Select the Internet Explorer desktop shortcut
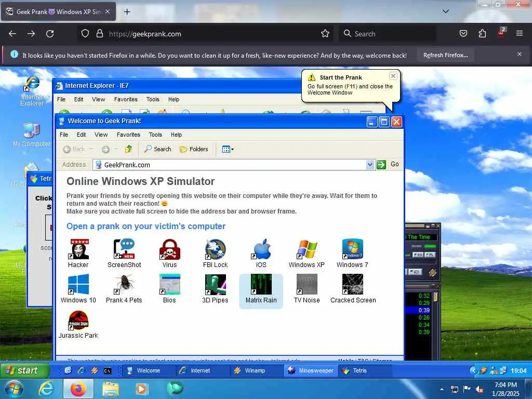The height and width of the screenshot is (399, 532). tap(32, 91)
